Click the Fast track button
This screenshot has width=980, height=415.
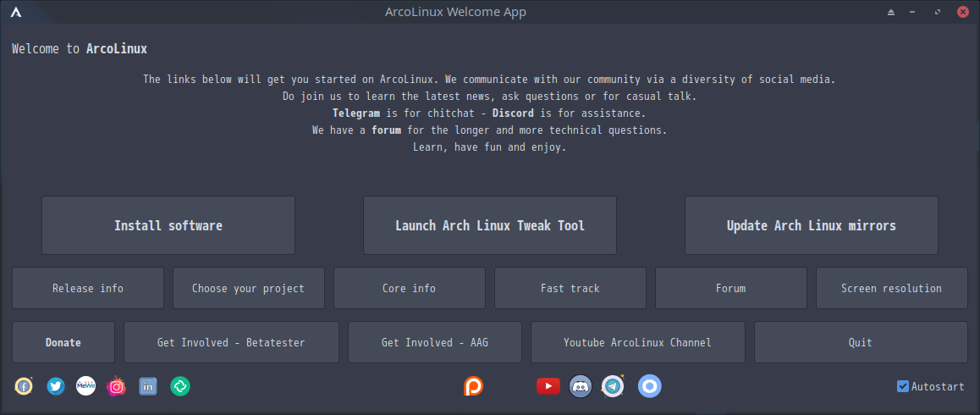570,288
